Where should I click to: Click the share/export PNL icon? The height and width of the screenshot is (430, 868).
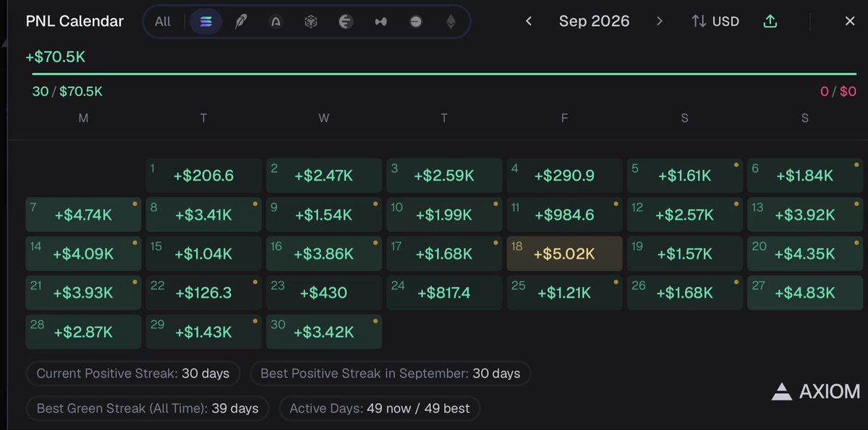[x=770, y=21]
